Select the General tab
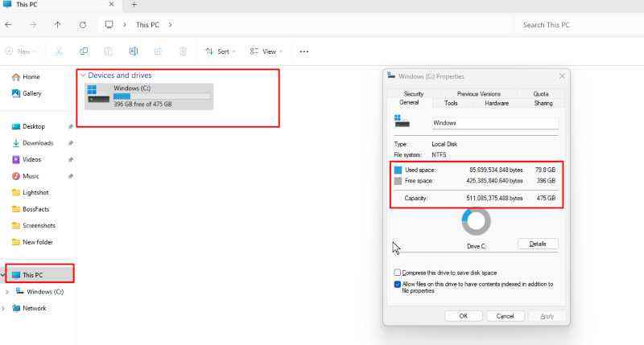Screen dimensions: 644x345 tap(410, 103)
